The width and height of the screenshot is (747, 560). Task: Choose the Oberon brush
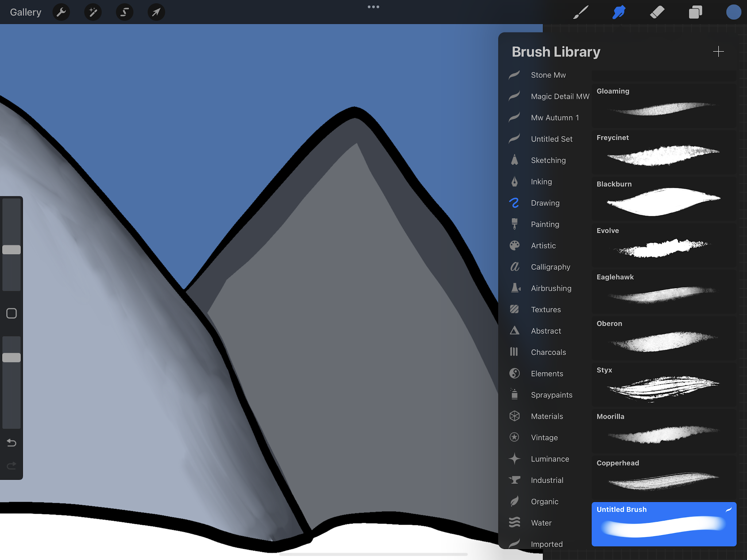point(664,338)
